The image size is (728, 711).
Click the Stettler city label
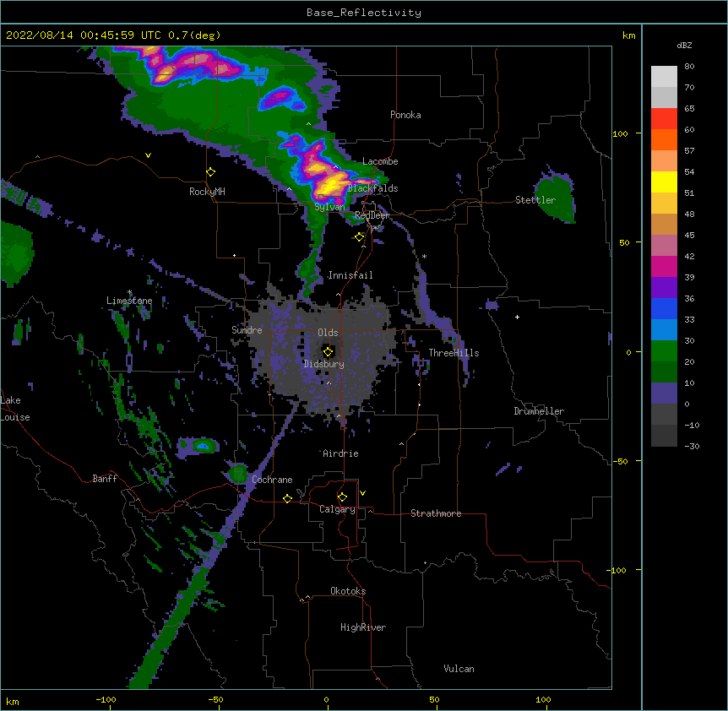click(x=535, y=200)
